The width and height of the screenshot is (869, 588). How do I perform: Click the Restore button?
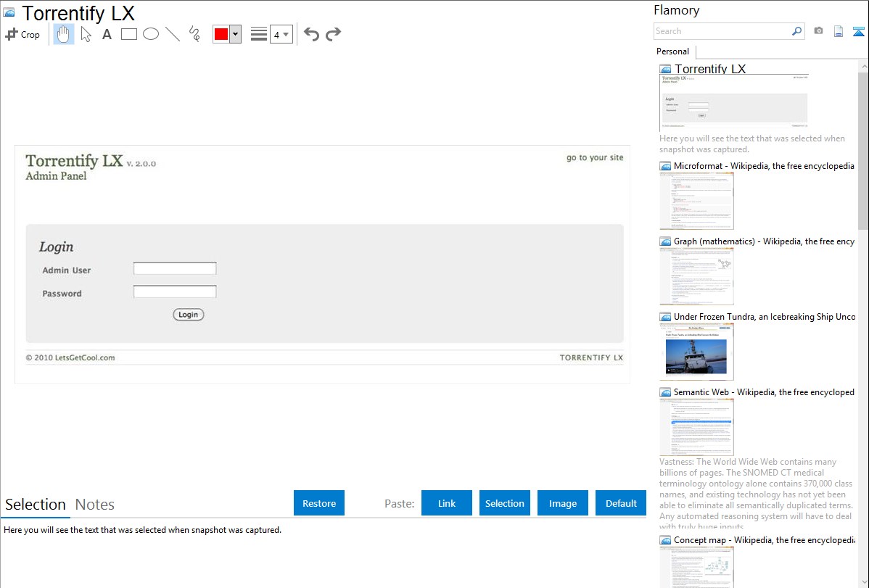tap(319, 503)
